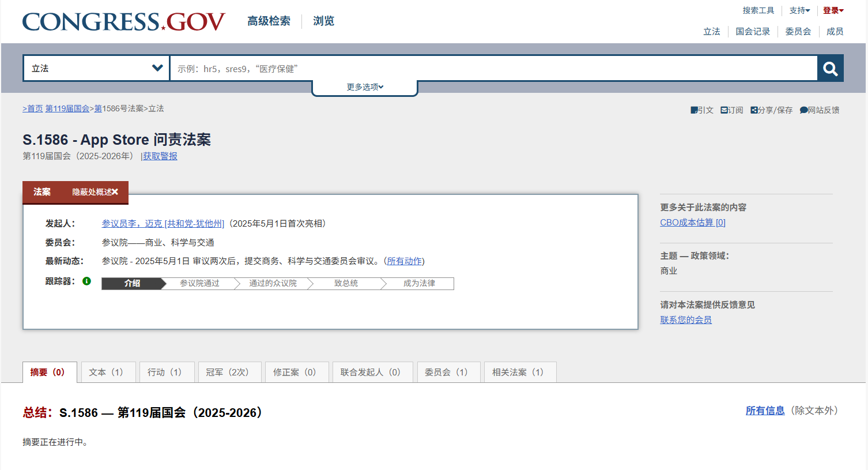This screenshot has width=868, height=470.
Task: Open the CBO成本估算 link
Action: 692,223
